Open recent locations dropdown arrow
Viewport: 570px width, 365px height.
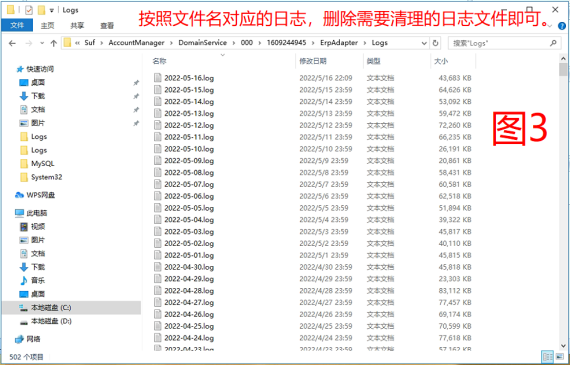(42, 43)
